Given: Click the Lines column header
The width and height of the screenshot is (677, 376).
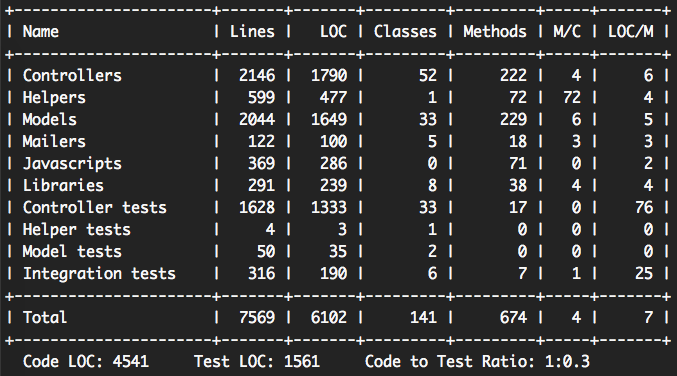Looking at the screenshot, I should coord(252,32).
